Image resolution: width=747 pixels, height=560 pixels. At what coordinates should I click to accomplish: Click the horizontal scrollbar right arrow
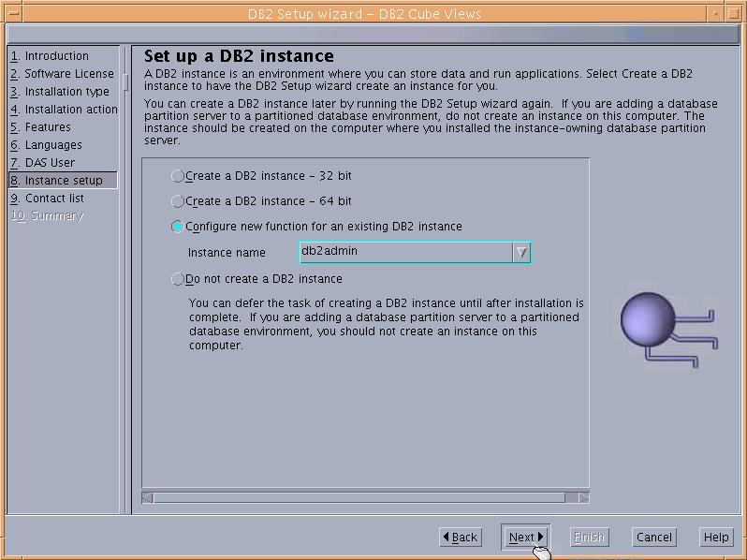coord(584,497)
